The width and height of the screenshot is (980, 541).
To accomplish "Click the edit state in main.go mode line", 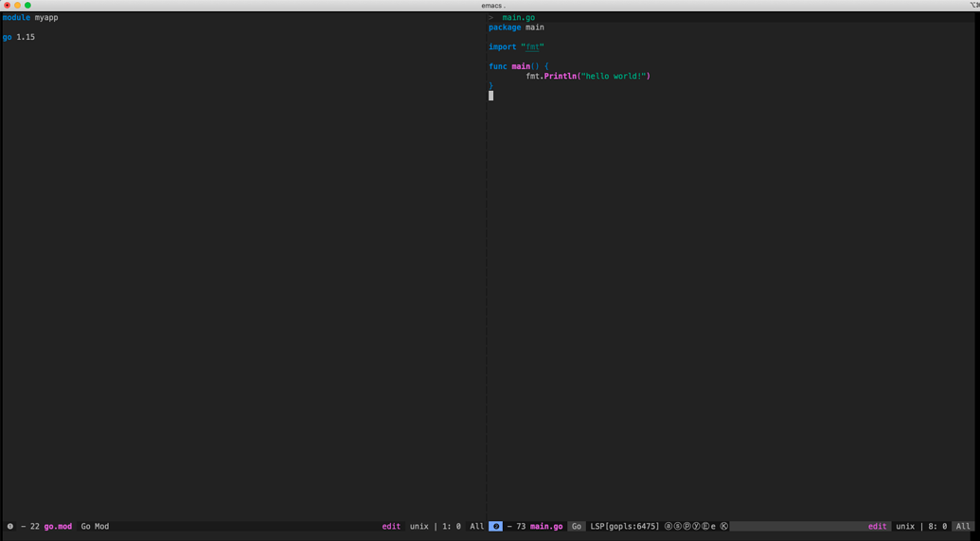I will click(x=878, y=527).
